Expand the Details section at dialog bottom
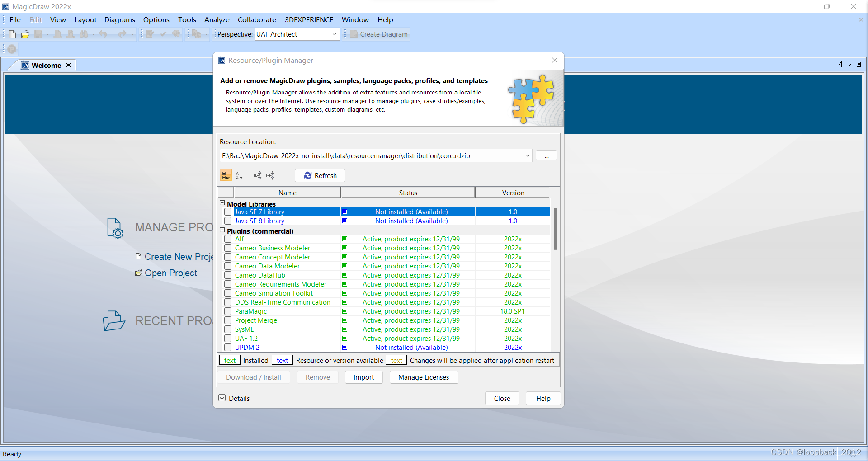The height and width of the screenshot is (461, 868). 222,398
